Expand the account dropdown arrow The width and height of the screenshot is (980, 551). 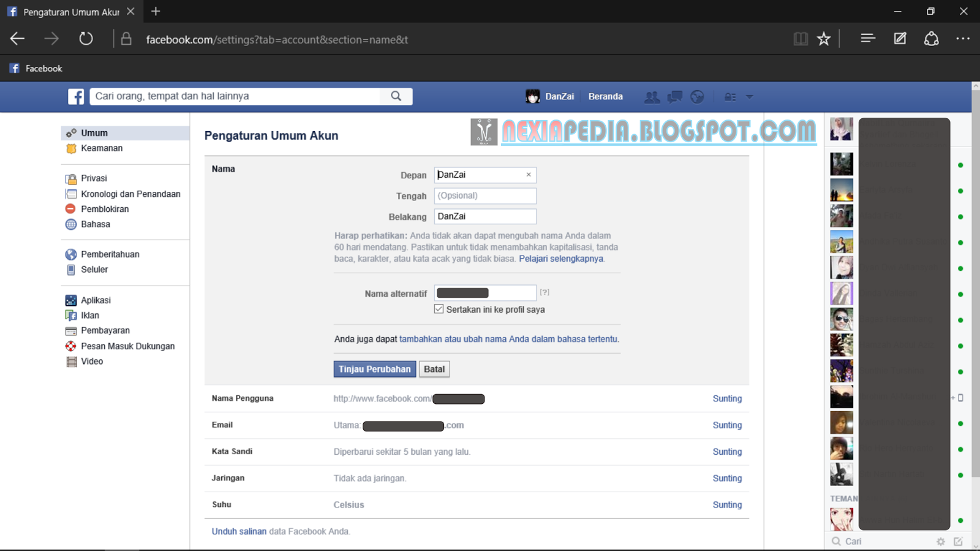coord(749,97)
